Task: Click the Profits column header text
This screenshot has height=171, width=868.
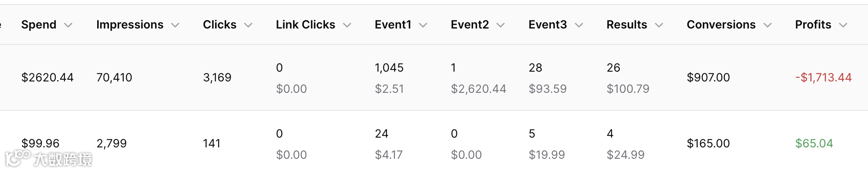Action: point(813,25)
